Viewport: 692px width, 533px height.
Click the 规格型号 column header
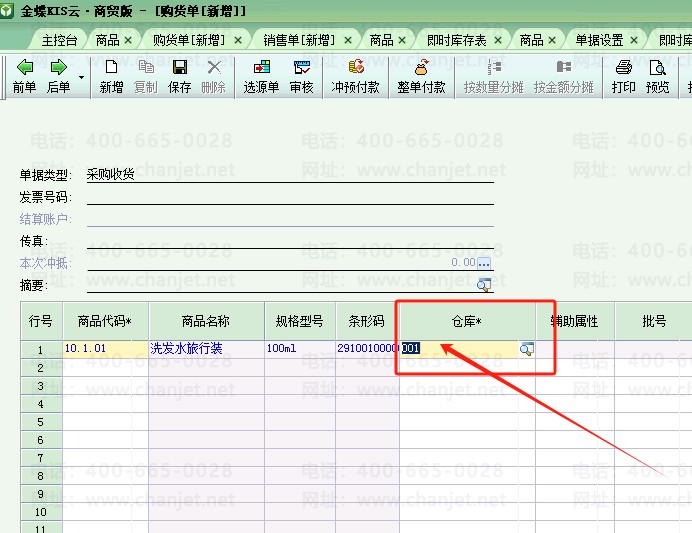(x=300, y=321)
